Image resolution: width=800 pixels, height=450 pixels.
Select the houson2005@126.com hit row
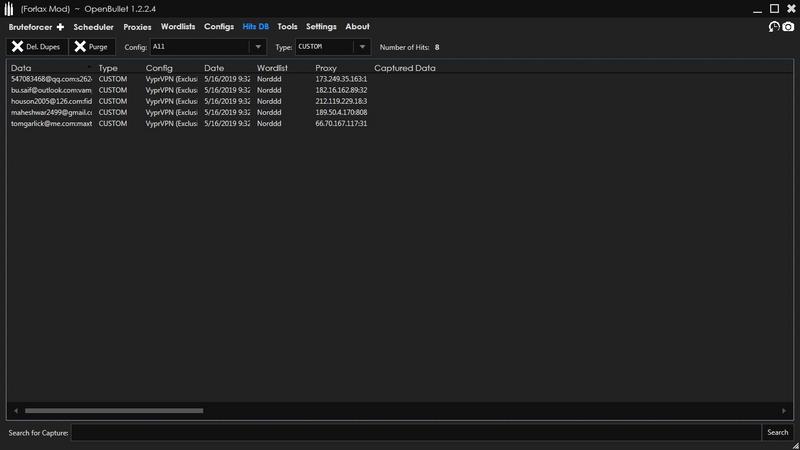pyautogui.click(x=400, y=102)
